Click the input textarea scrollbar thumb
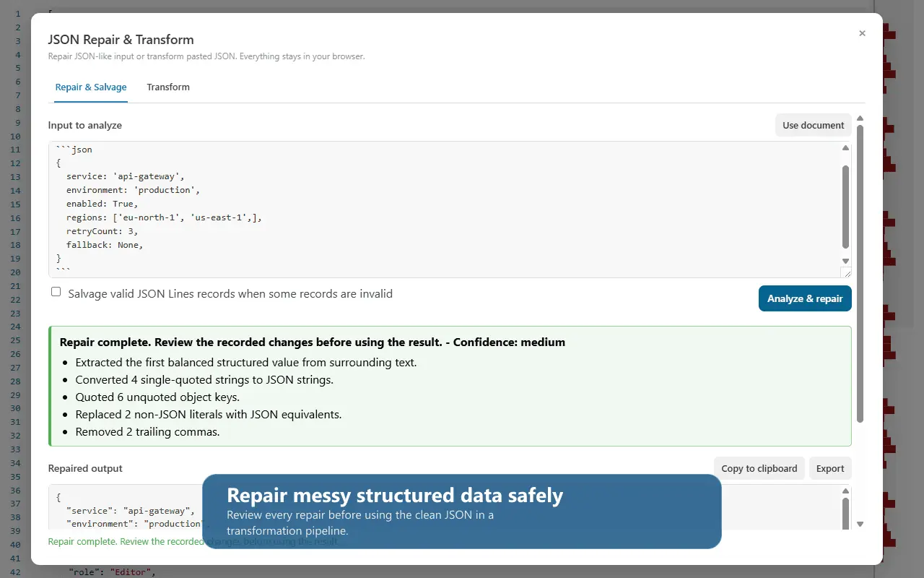This screenshot has width=924, height=578. pyautogui.click(x=845, y=207)
